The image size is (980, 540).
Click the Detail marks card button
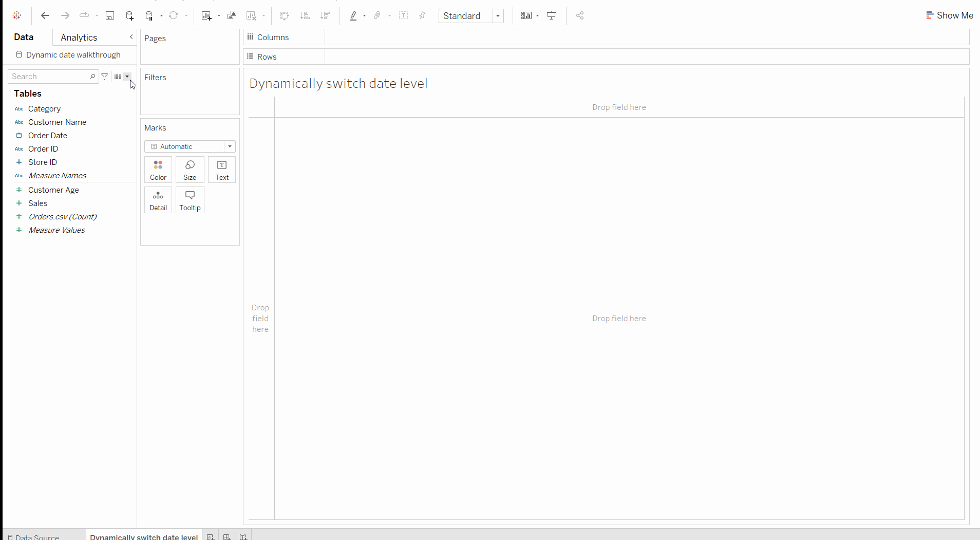tap(158, 200)
